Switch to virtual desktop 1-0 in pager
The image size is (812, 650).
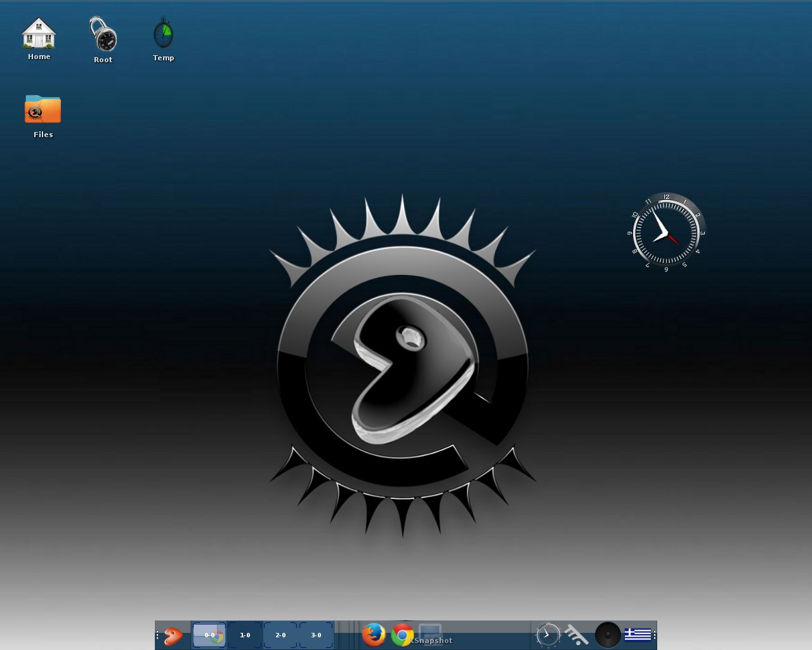point(245,635)
